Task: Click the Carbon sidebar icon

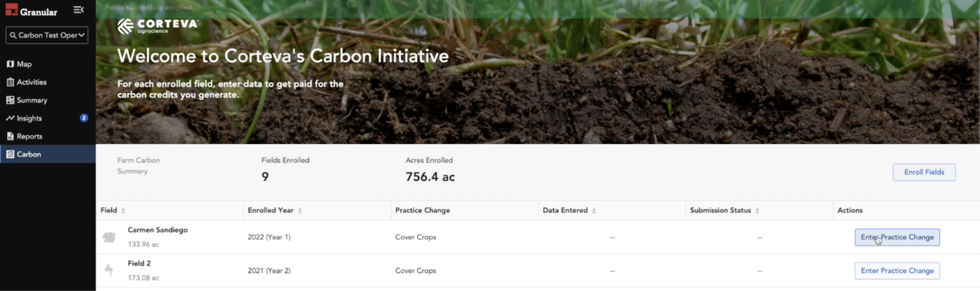Action: pos(10,154)
